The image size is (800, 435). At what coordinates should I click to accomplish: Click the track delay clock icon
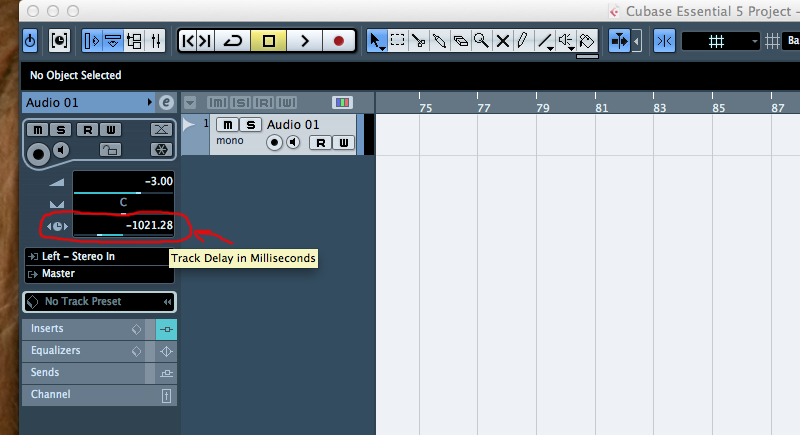(57, 226)
